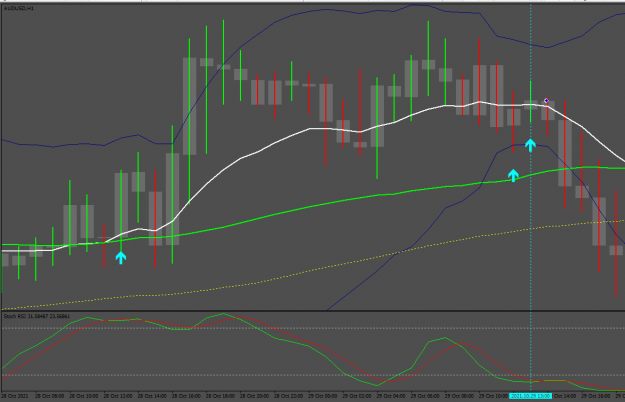The height and width of the screenshot is (402, 625).
Task: Click the AUDUSD,H1 chart title label
Action: pos(19,8)
